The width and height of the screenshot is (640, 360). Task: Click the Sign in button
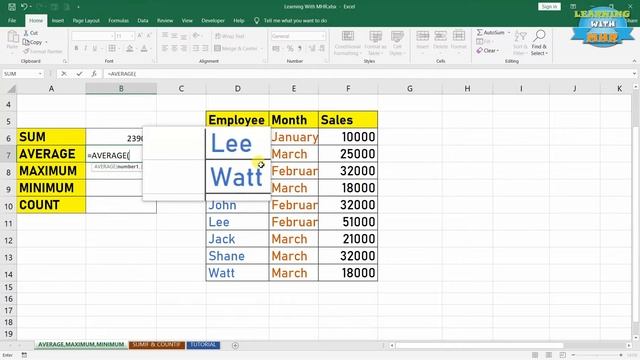click(549, 7)
